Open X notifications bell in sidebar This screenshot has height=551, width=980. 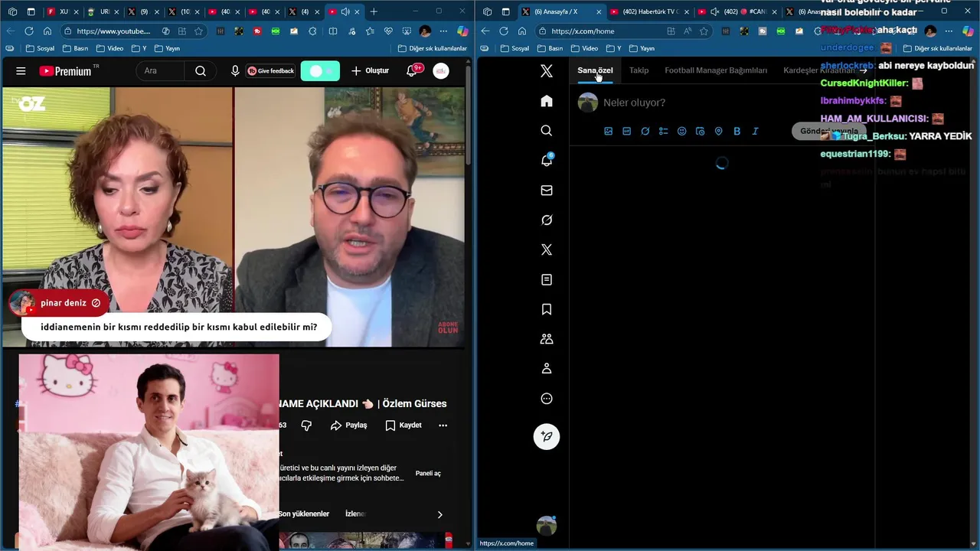tap(547, 161)
